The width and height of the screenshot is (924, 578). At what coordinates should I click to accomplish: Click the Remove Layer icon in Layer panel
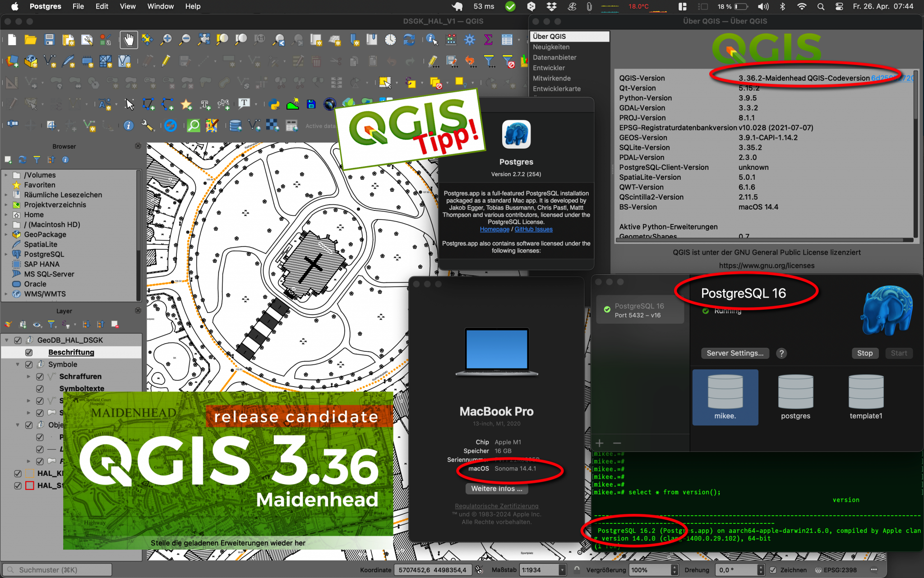pos(115,324)
